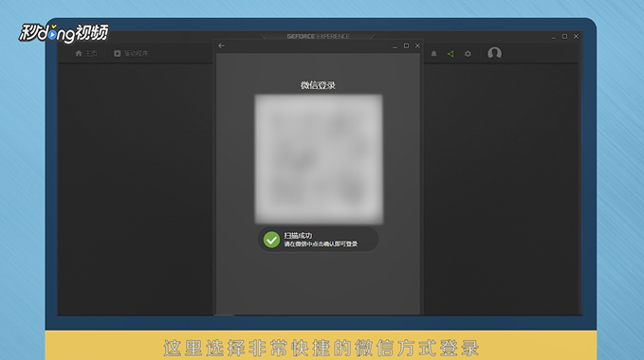Close the GeForce Experience main window
The width and height of the screenshot is (644, 360).
(576, 37)
